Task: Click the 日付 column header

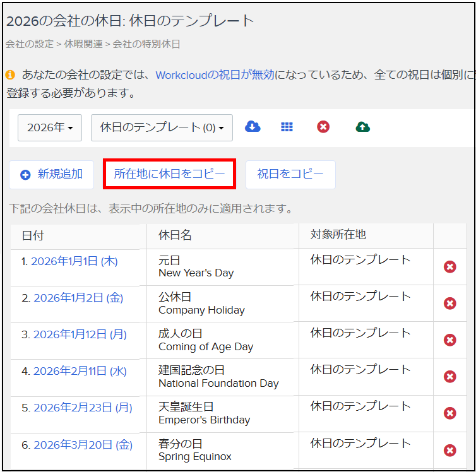Action: (x=33, y=235)
